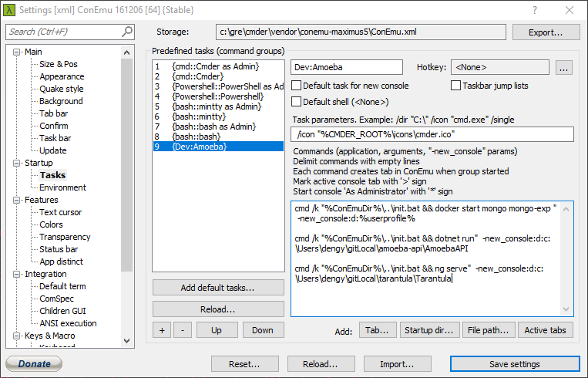
Task: Open help with the question mark button
Action: click(x=535, y=10)
